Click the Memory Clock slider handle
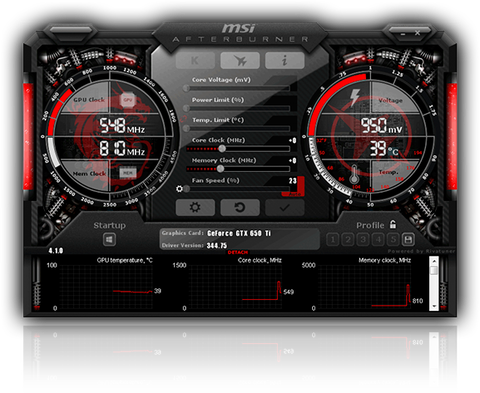This screenshot has width=480, height=393. (x=220, y=169)
